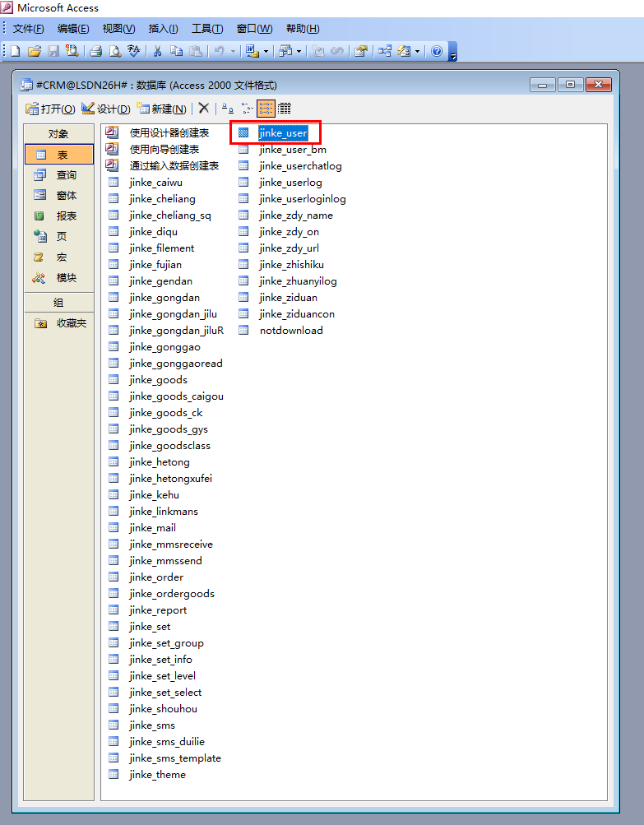Open the 帮助(H) menu
The image size is (644, 825).
(303, 29)
